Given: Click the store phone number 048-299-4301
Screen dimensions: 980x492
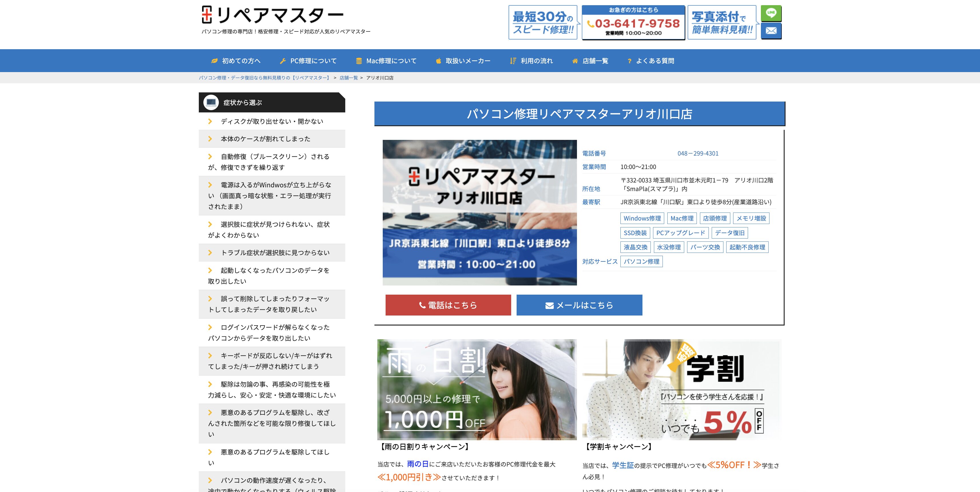Looking at the screenshot, I should pos(698,153).
